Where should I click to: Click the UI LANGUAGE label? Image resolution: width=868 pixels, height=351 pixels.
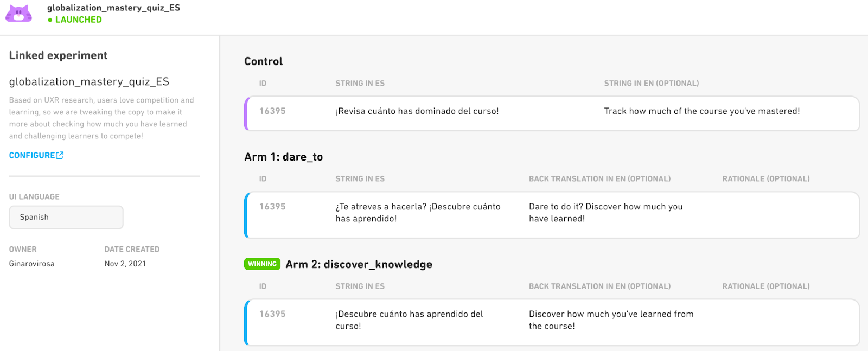(34, 197)
